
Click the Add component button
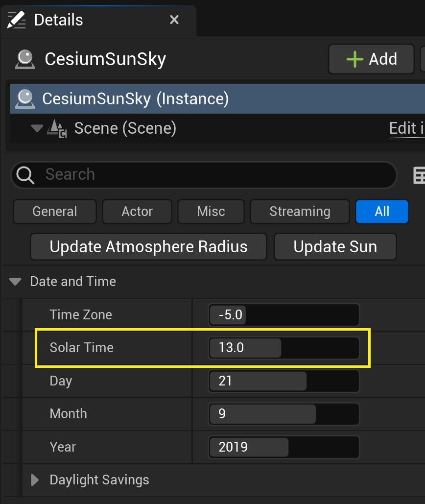371,59
